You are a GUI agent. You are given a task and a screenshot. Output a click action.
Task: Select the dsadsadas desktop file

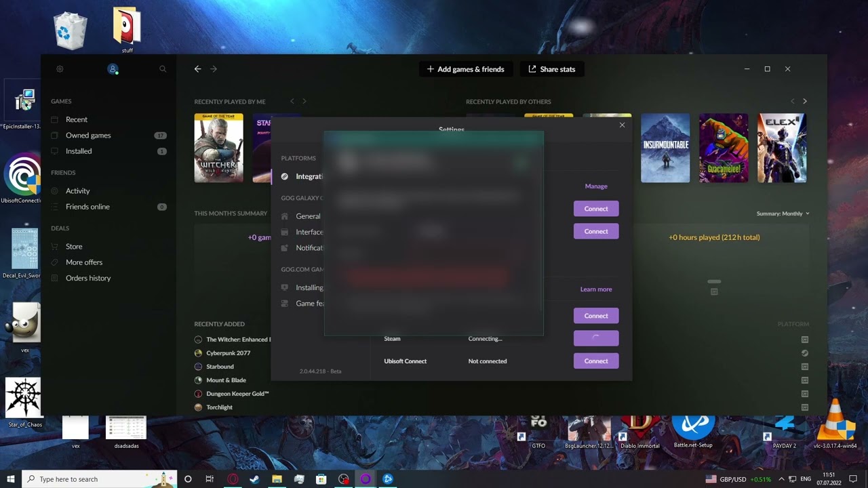[126, 432]
